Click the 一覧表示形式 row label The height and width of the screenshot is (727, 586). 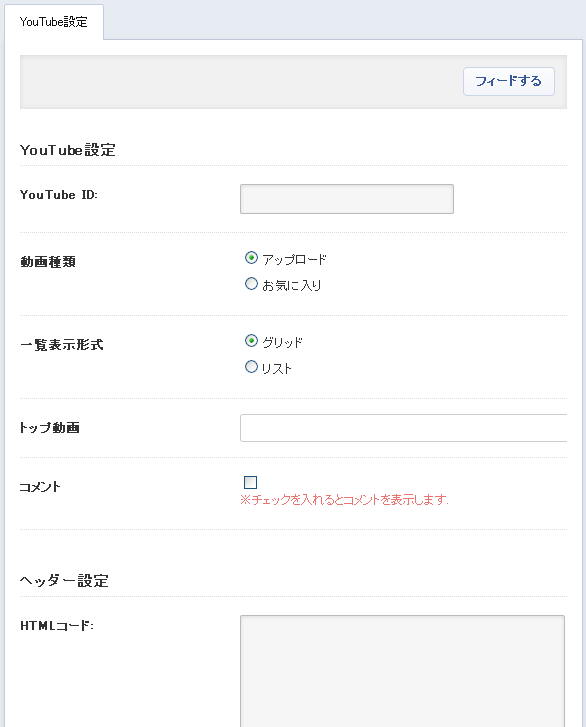click(x=62, y=345)
